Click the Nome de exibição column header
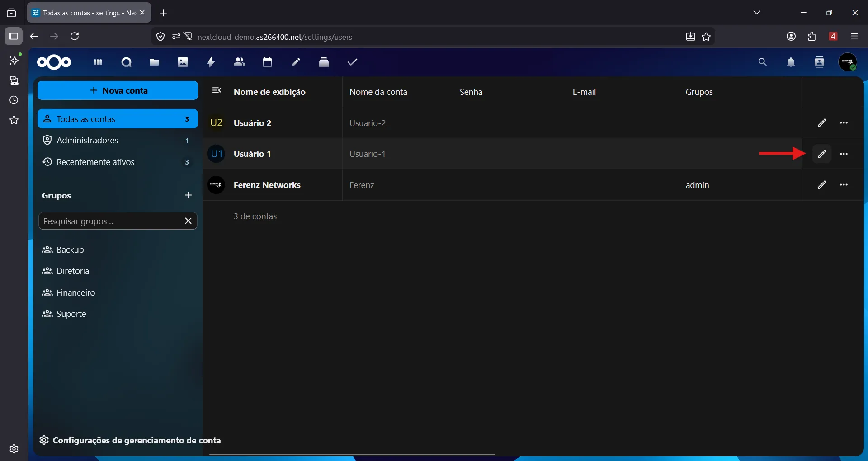The image size is (868, 461). coord(270,92)
